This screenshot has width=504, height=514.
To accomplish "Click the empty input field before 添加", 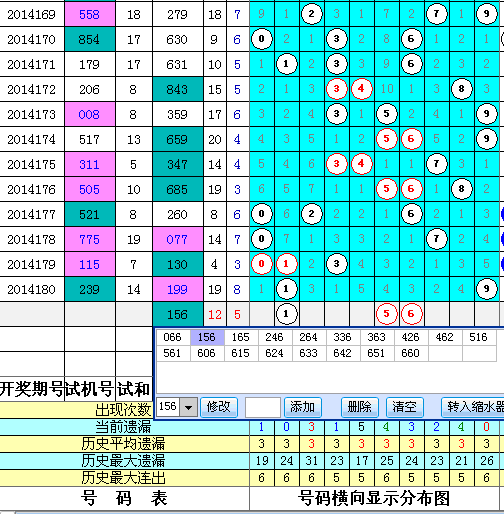I will coord(263,407).
